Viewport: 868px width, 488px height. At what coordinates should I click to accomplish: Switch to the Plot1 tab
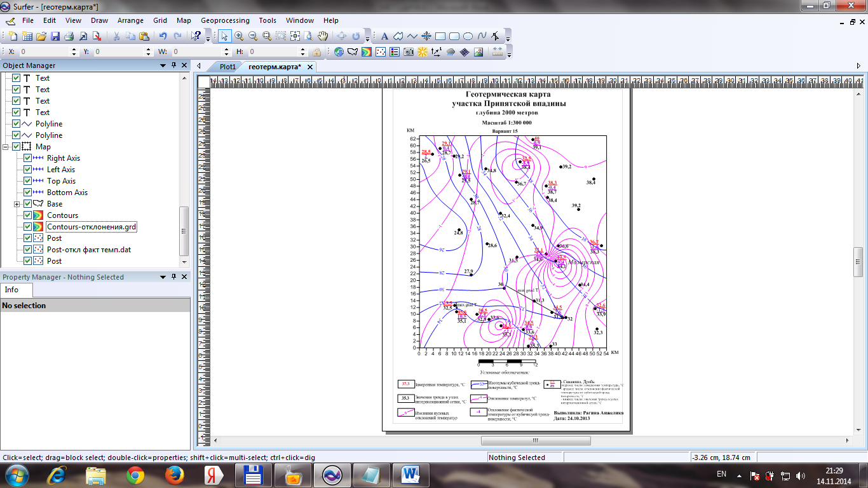[x=227, y=67]
